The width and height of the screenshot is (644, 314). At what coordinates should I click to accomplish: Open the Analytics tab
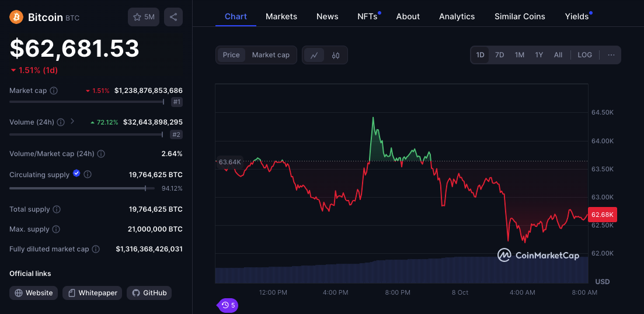[457, 16]
